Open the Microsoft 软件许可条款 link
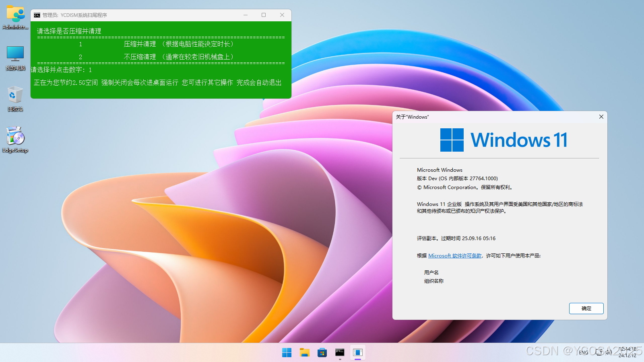The image size is (644, 362). pyautogui.click(x=455, y=256)
